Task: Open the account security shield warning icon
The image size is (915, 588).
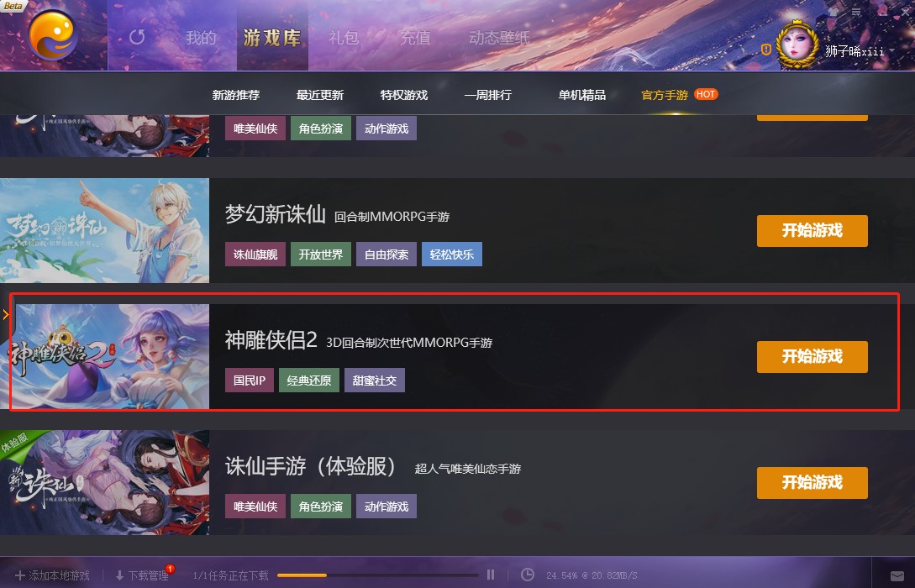Action: 766,50
